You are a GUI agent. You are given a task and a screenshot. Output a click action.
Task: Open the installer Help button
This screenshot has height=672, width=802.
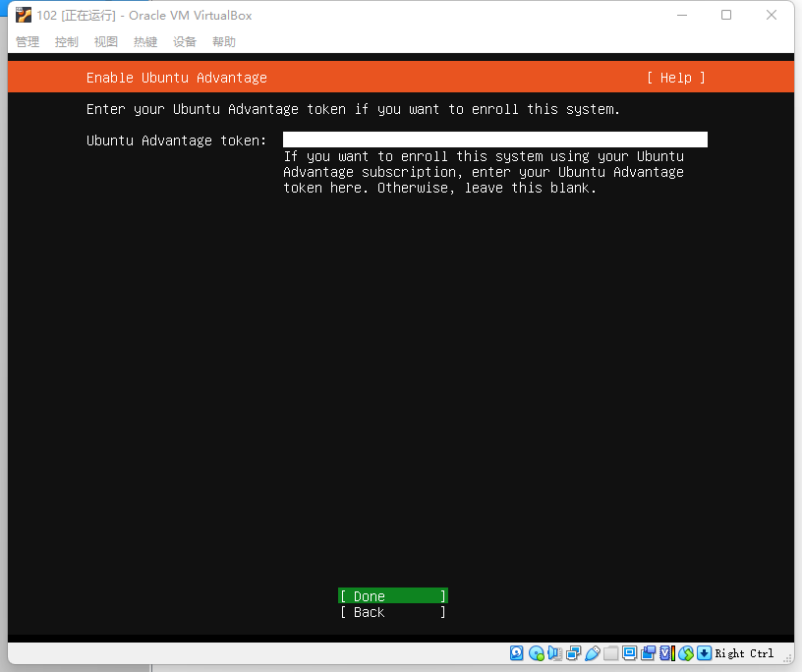point(675,78)
